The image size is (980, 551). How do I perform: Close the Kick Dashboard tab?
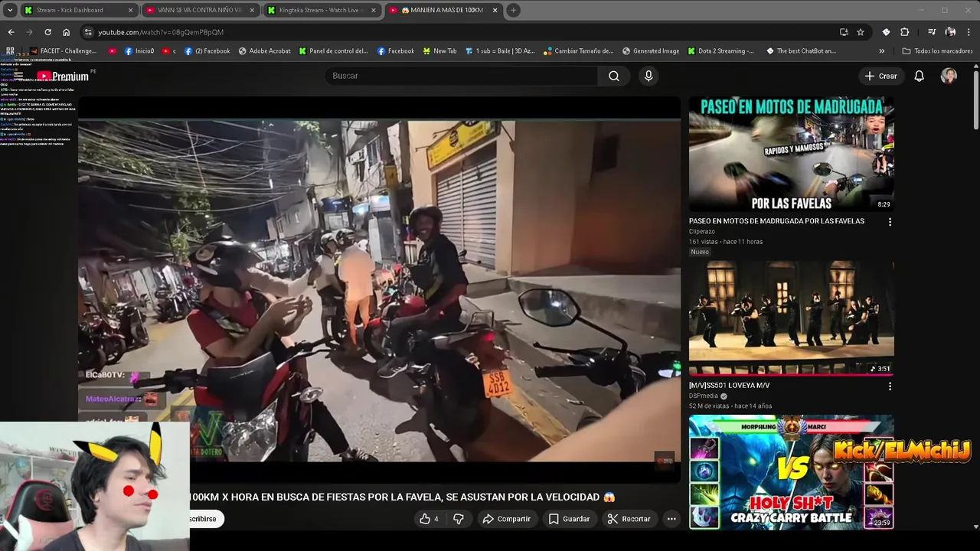tap(130, 10)
